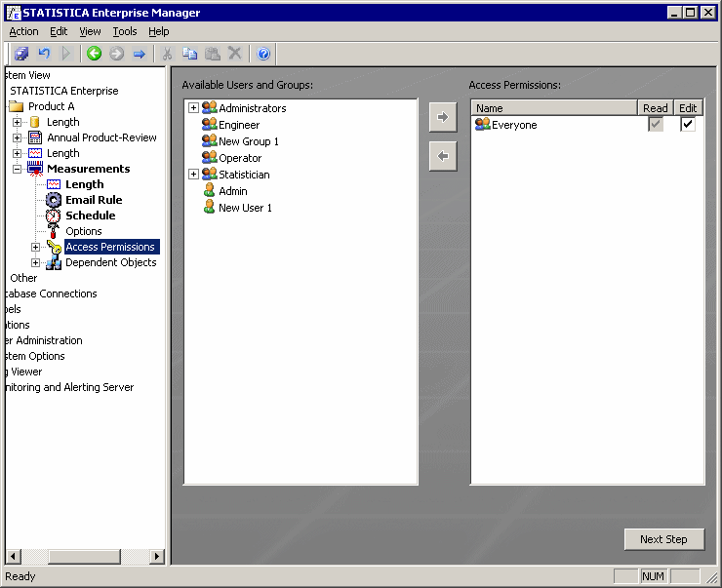Remove selection with left arrow button
The width and height of the screenshot is (722, 588).
click(443, 156)
